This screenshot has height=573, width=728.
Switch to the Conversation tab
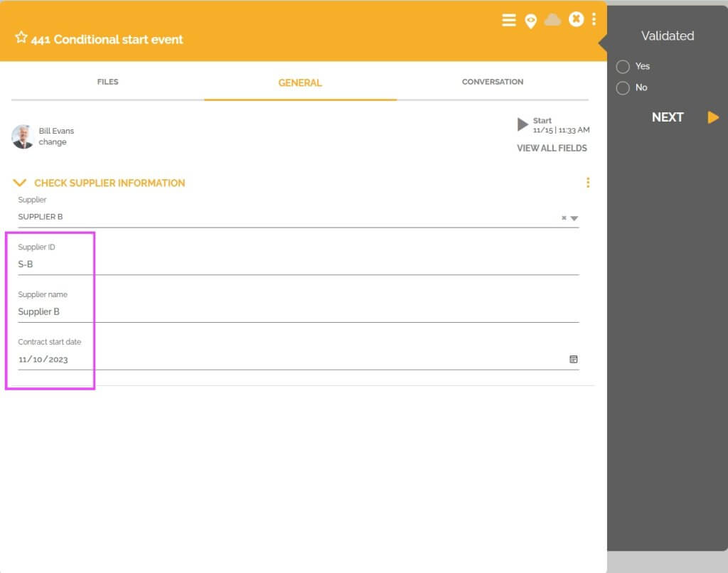pyautogui.click(x=492, y=82)
